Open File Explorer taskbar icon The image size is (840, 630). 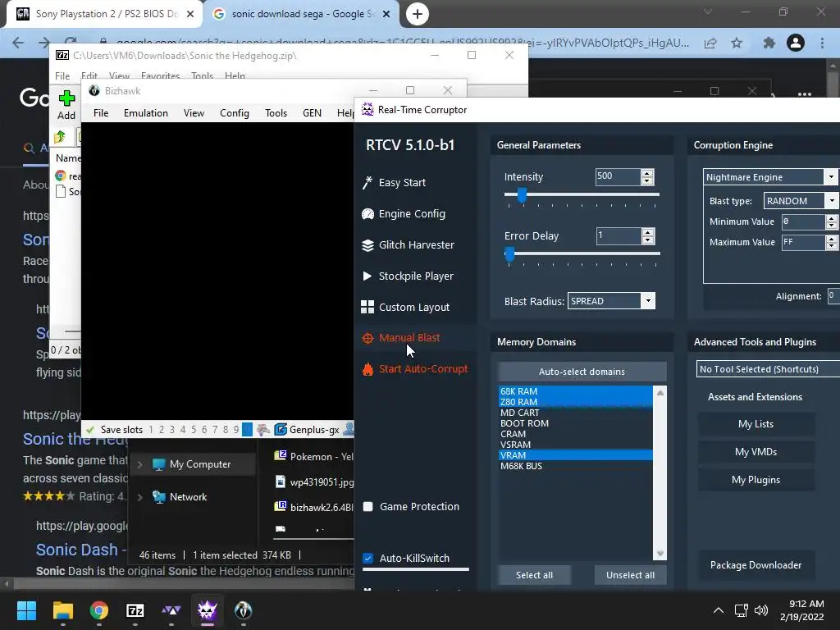click(x=62, y=610)
